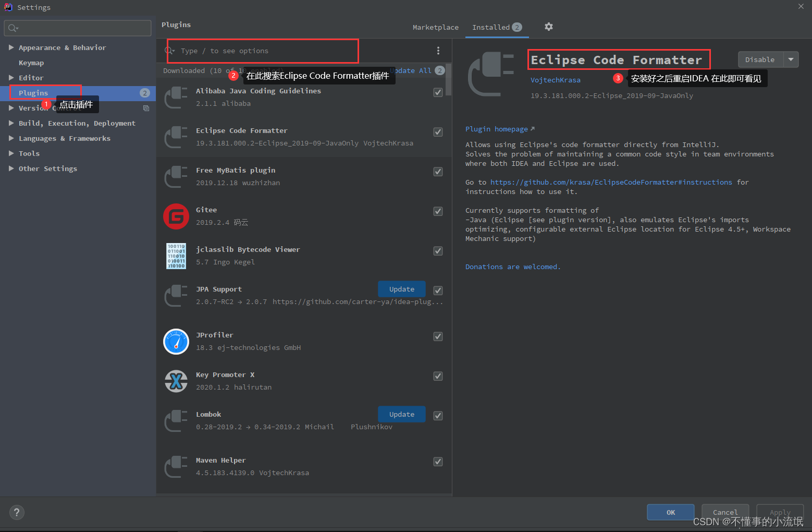Expand the Tools settings node
Screen dimensions: 812x532
pyautogui.click(x=11, y=153)
